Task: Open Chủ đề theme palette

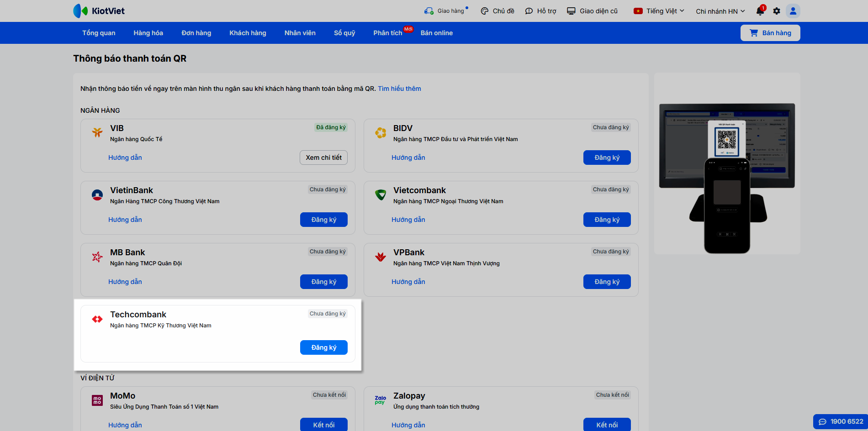Action: (498, 11)
